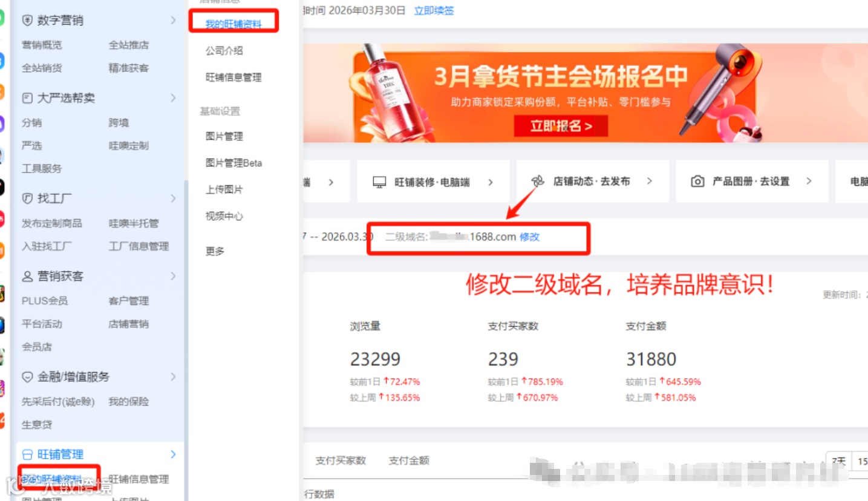Open the arrow on 店铺动态·去发布 card

point(650,181)
